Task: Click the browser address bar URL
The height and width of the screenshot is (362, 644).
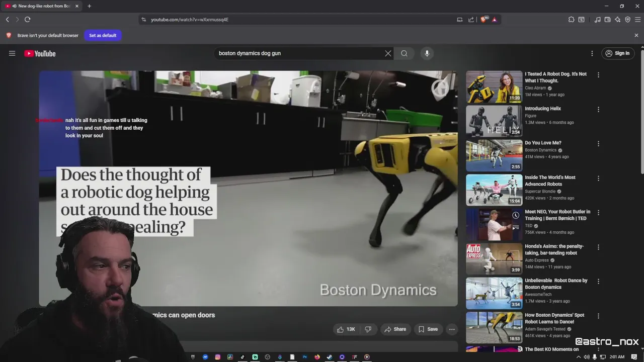Action: 190,20
